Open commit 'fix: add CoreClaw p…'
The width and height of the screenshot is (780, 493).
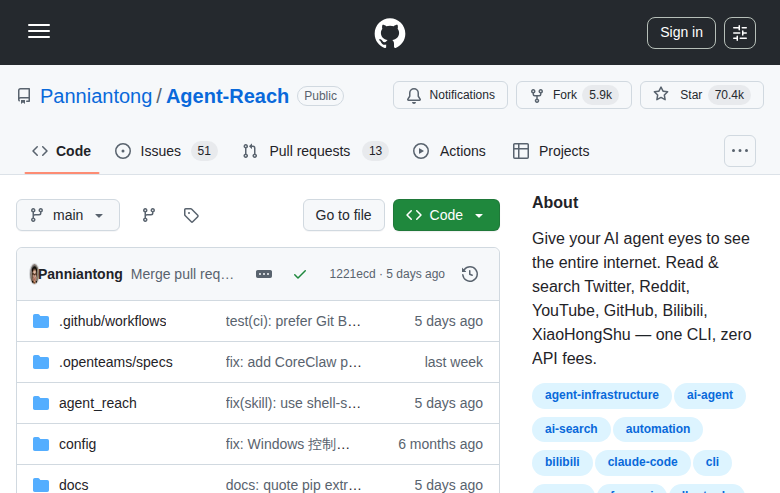coord(293,362)
